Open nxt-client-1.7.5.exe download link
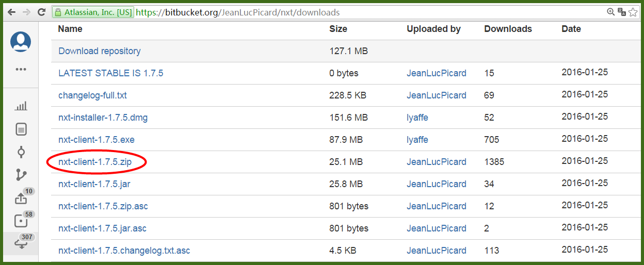 click(96, 140)
